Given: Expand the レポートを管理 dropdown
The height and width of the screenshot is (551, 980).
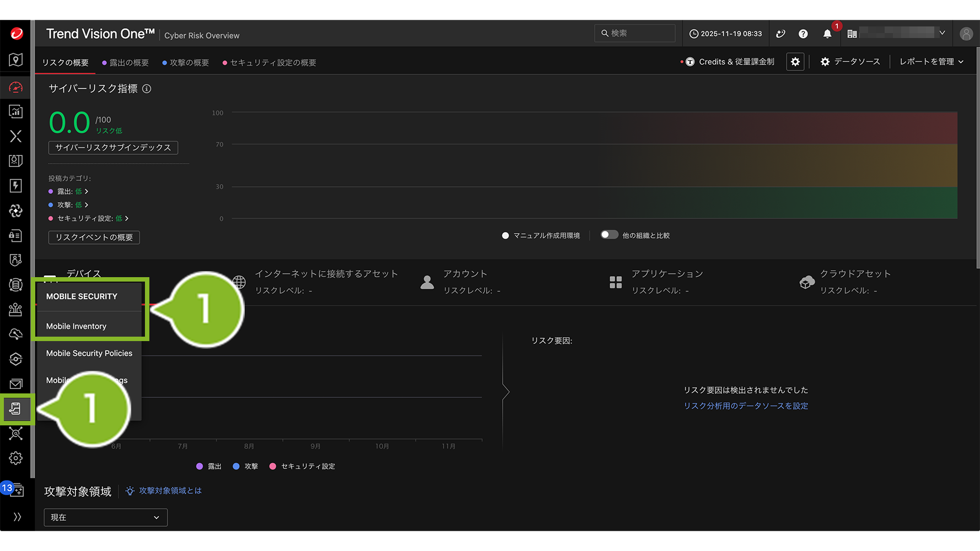Looking at the screenshot, I should pos(931,62).
